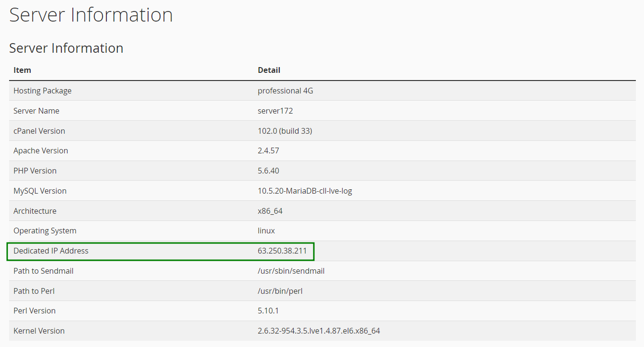Click the "Server Name" label
This screenshot has width=644, height=347.
pyautogui.click(x=36, y=111)
